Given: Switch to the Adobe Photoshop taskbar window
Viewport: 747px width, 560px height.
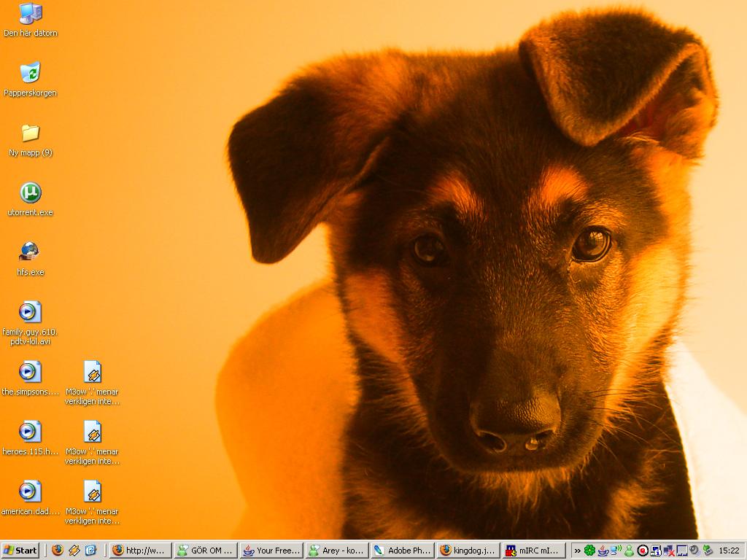Looking at the screenshot, I should click(403, 551).
